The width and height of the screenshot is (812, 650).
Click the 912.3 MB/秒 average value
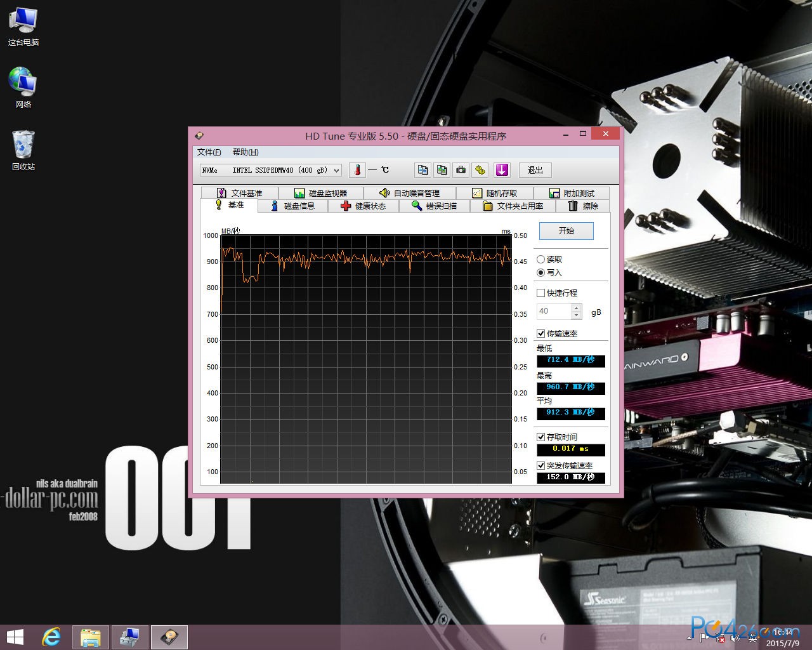[x=571, y=413]
